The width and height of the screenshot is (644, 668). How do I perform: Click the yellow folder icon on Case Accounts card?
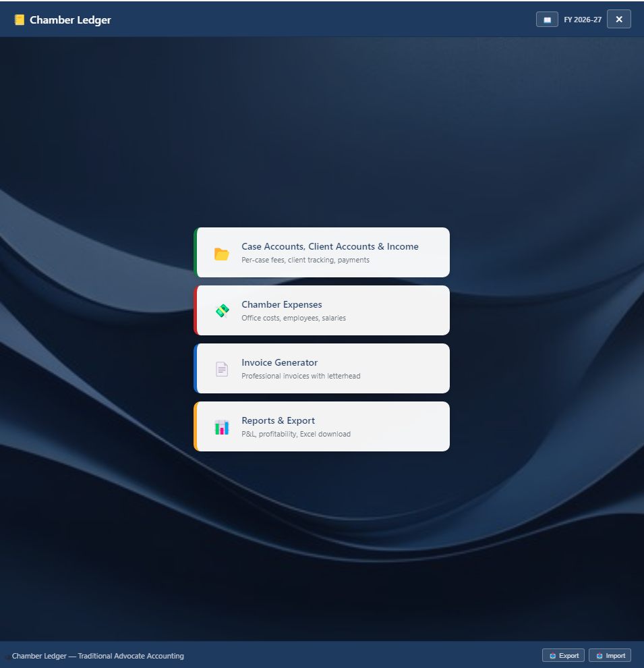click(221, 254)
